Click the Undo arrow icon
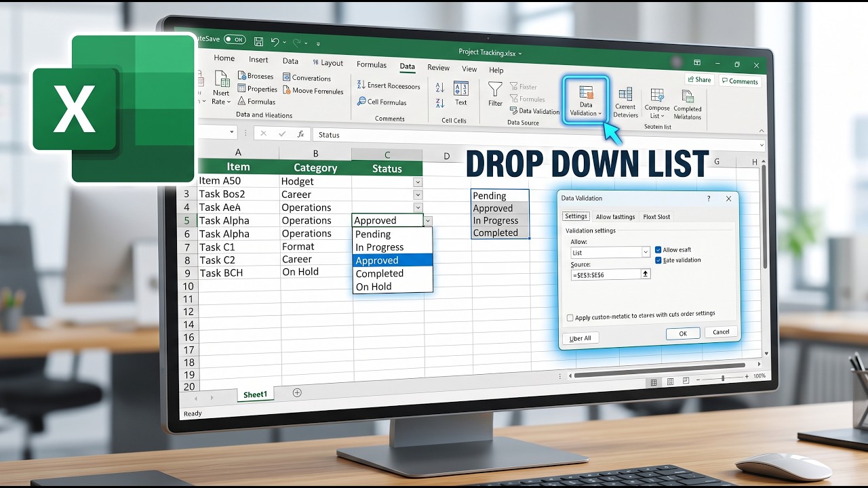 point(275,42)
